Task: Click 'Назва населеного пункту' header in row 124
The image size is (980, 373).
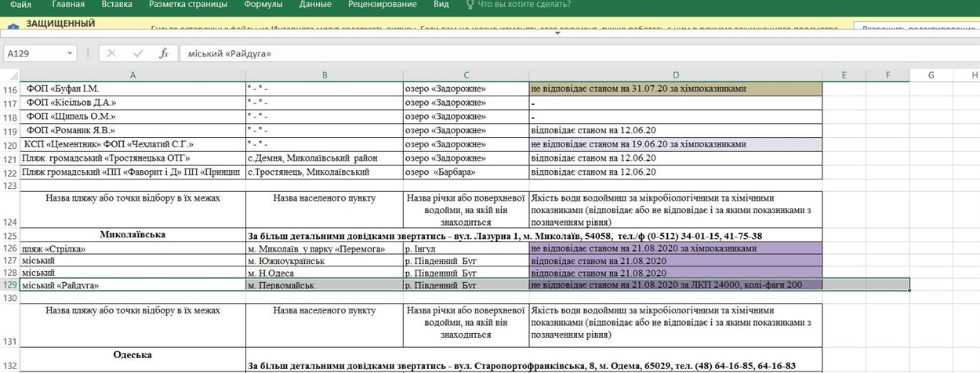Action: 324,210
